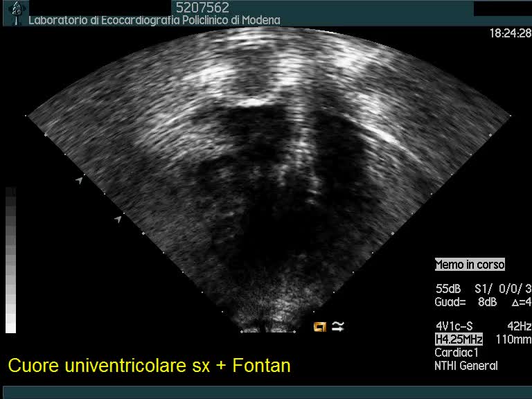
Task: Select the lower focal zone arrowhead marker
Action: (118, 219)
